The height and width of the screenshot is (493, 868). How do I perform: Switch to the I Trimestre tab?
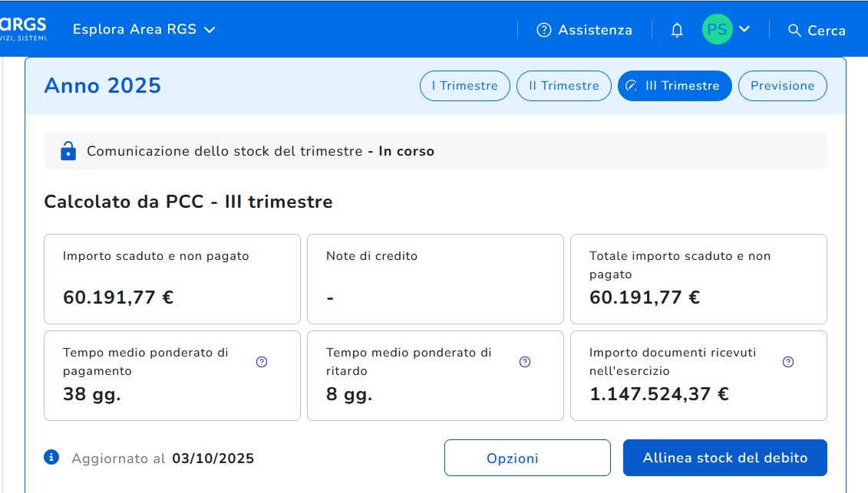[x=464, y=86]
